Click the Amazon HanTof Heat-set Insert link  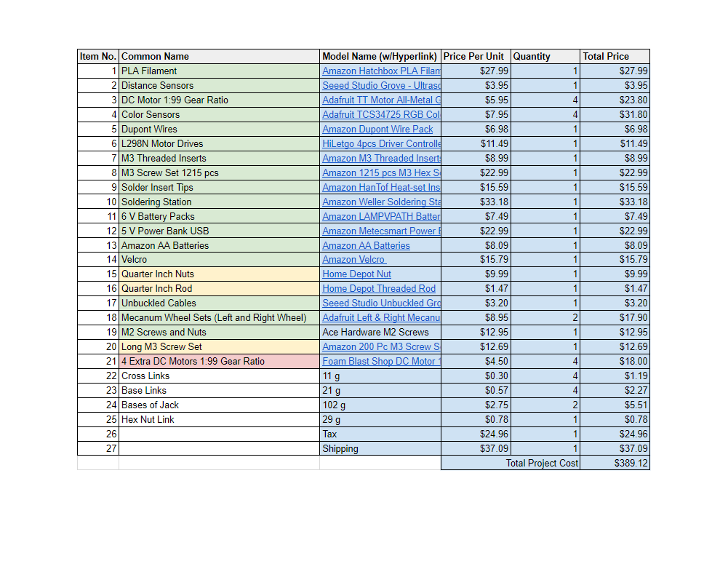pos(381,187)
